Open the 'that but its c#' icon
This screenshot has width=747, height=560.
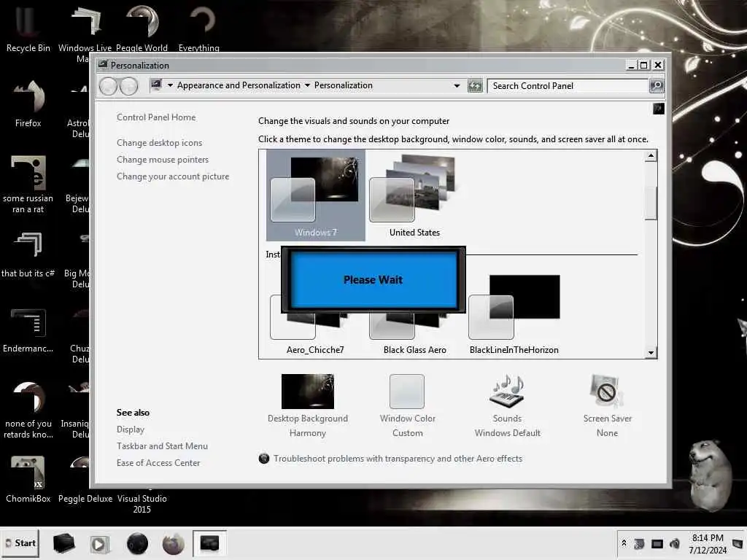tap(28, 254)
